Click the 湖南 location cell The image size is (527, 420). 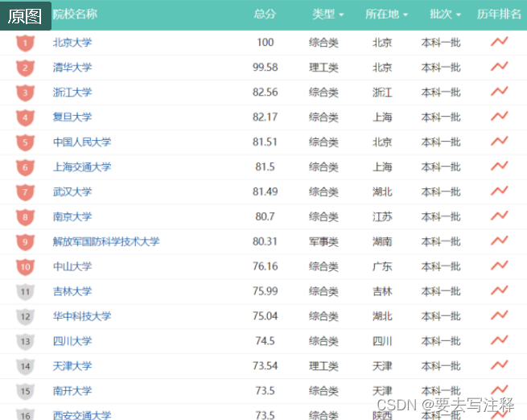pos(382,241)
